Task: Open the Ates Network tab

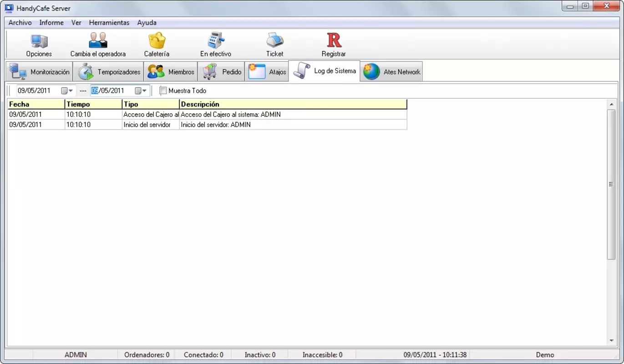Action: pos(391,72)
